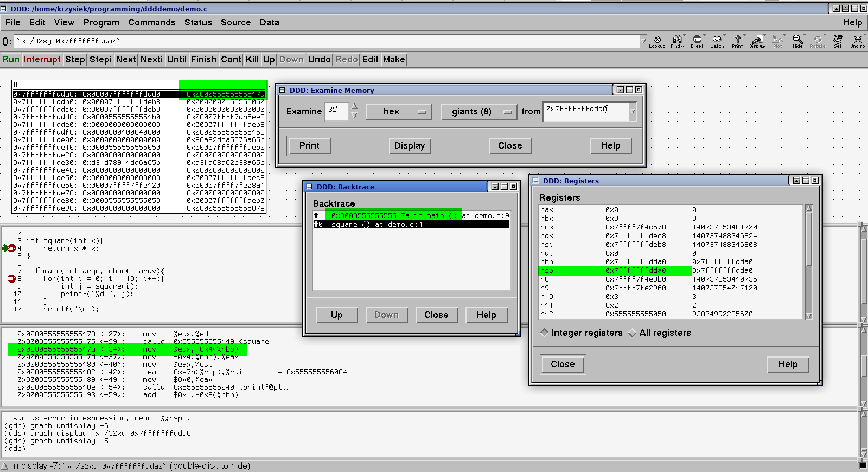Click the Registers list scroll-up arrow
The image size is (868, 472).
809,208
